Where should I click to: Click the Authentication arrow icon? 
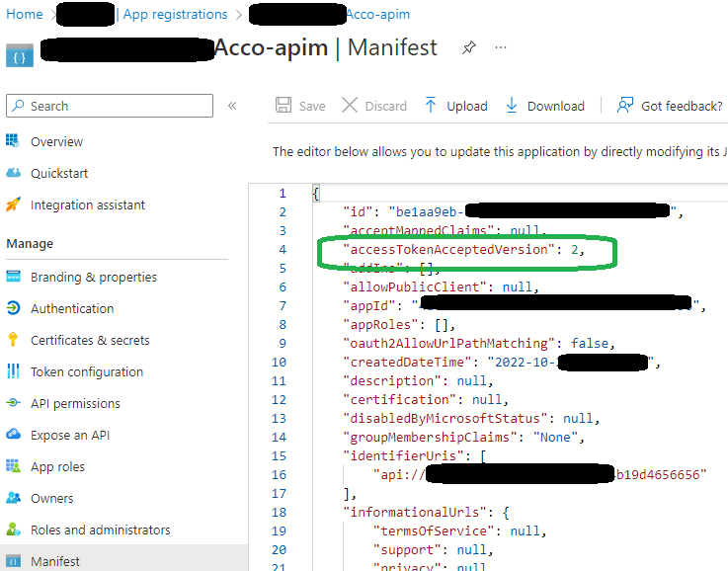coord(13,308)
